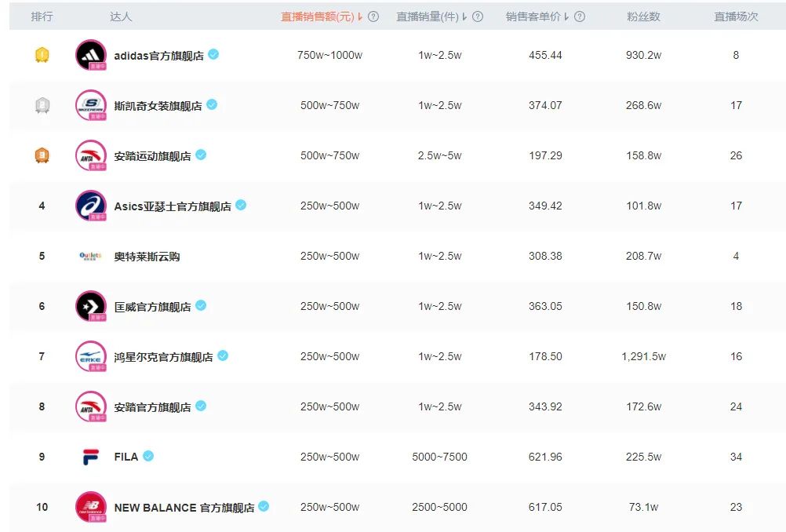The width and height of the screenshot is (786, 532).
Task: Toggle sort arrow for 直播销量 column
Action: (465, 14)
